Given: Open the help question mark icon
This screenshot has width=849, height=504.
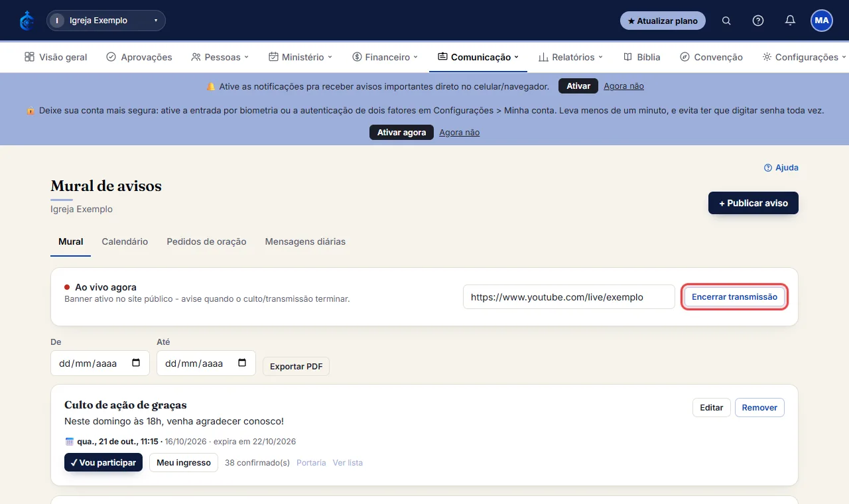Looking at the screenshot, I should pyautogui.click(x=758, y=21).
